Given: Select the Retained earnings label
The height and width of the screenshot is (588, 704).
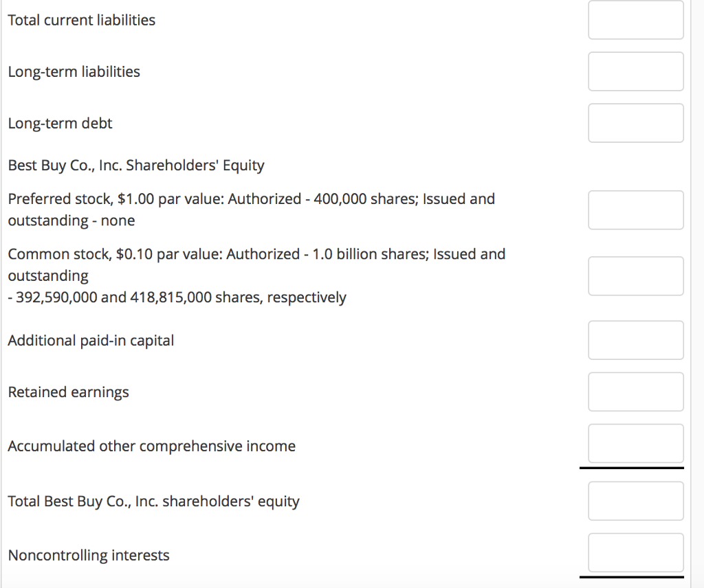Looking at the screenshot, I should (68, 392).
